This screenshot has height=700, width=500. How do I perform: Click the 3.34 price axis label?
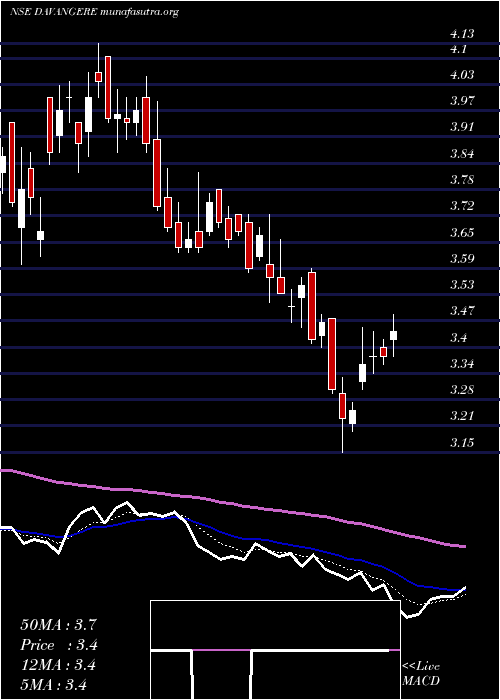pos(462,363)
